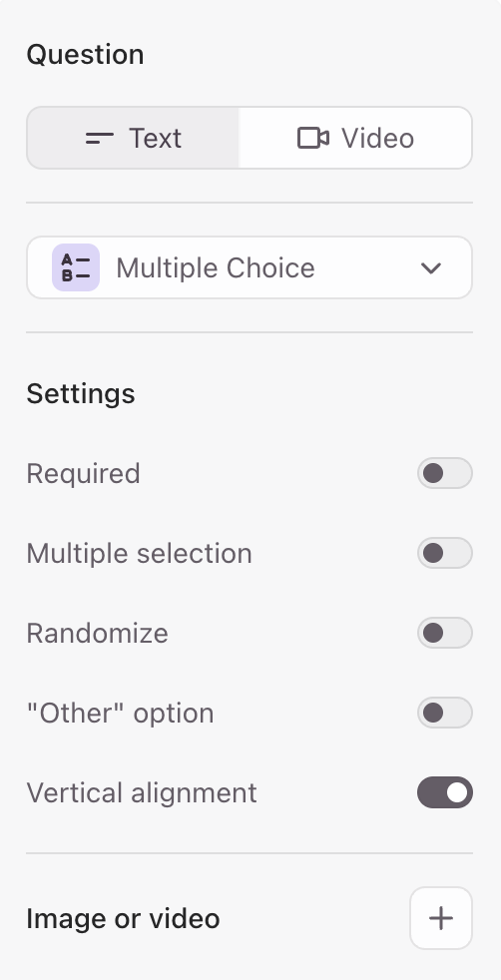Enable the Required toggle
Screen dimensions: 501x980
[445, 473]
